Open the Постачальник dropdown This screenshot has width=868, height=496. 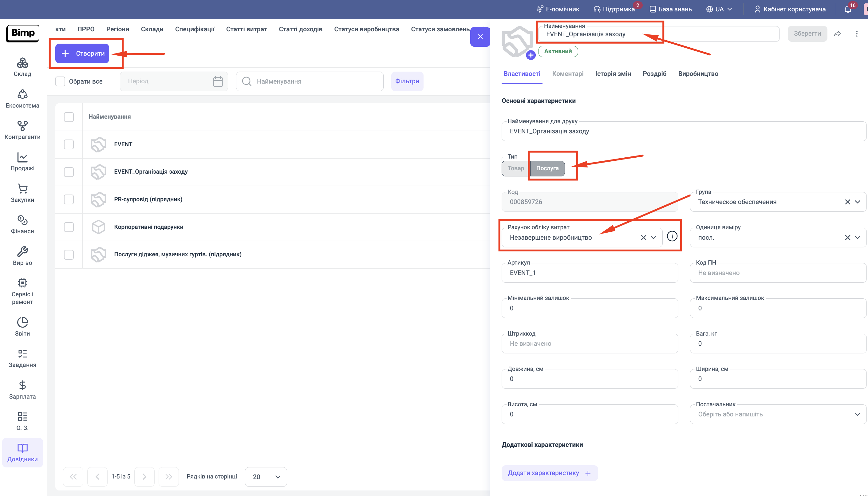pos(858,414)
